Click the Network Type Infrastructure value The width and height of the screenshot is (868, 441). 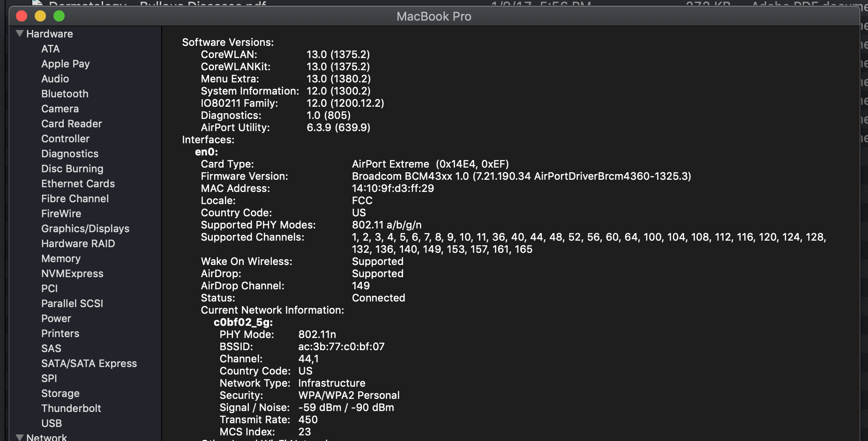[332, 383]
